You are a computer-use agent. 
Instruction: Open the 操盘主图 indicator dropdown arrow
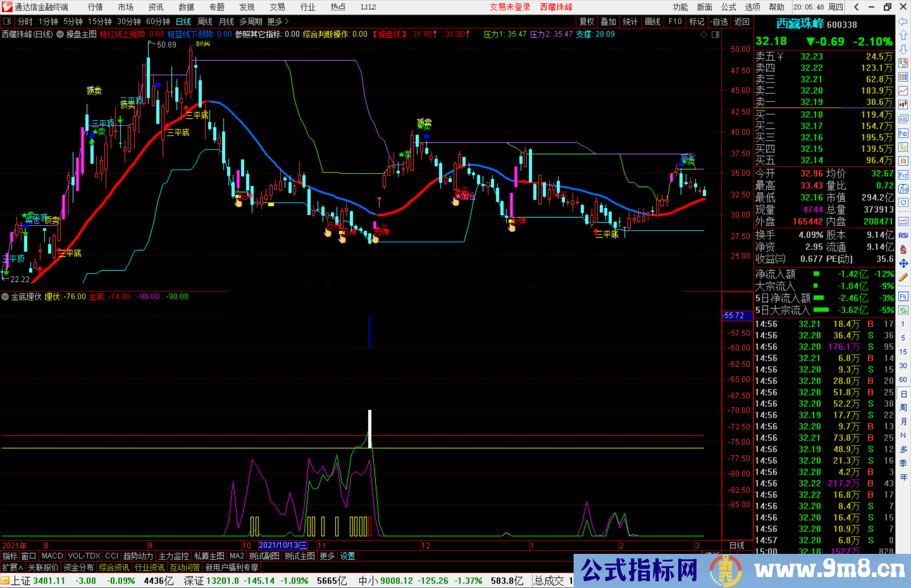tap(60, 35)
